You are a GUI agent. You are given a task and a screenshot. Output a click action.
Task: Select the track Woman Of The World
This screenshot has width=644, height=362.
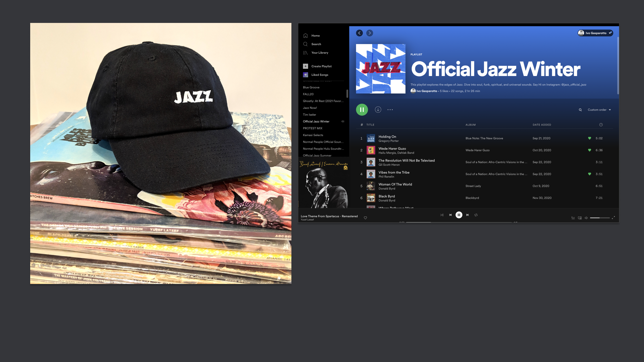pos(395,184)
